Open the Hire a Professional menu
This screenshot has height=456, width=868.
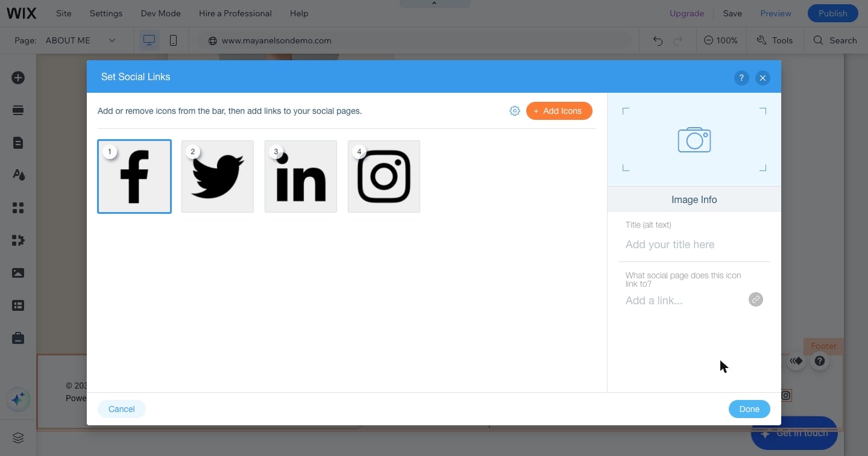click(235, 13)
